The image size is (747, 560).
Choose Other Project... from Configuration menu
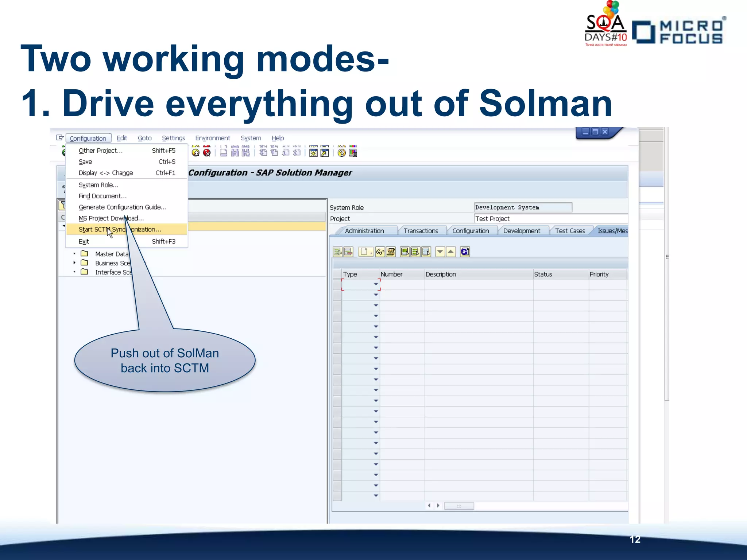127,151
